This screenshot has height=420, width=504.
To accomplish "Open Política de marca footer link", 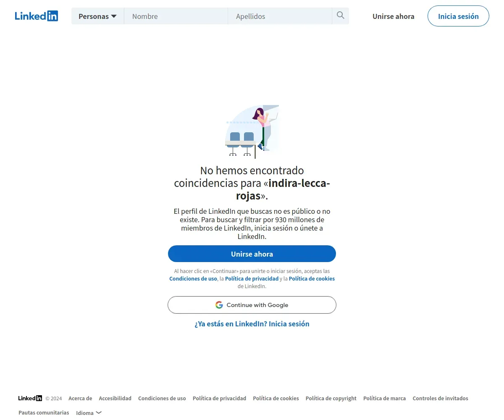I will [x=384, y=398].
